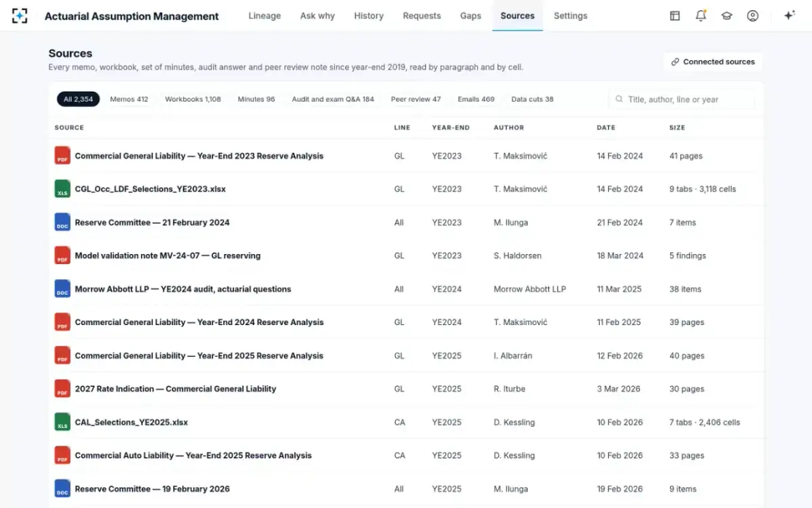Open Morrow Abbott LLP — YE2024 audit, actuarial questions
The height and width of the screenshot is (508, 812).
[183, 289]
